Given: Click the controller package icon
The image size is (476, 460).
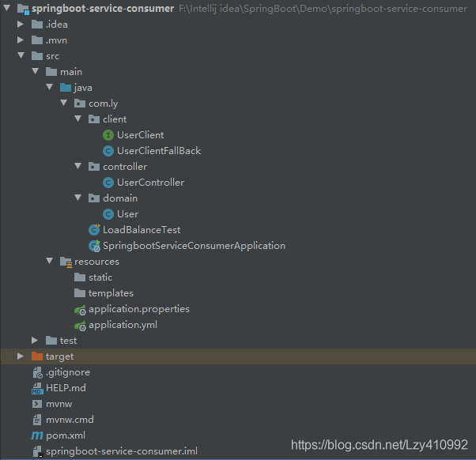Looking at the screenshot, I should point(94,167).
